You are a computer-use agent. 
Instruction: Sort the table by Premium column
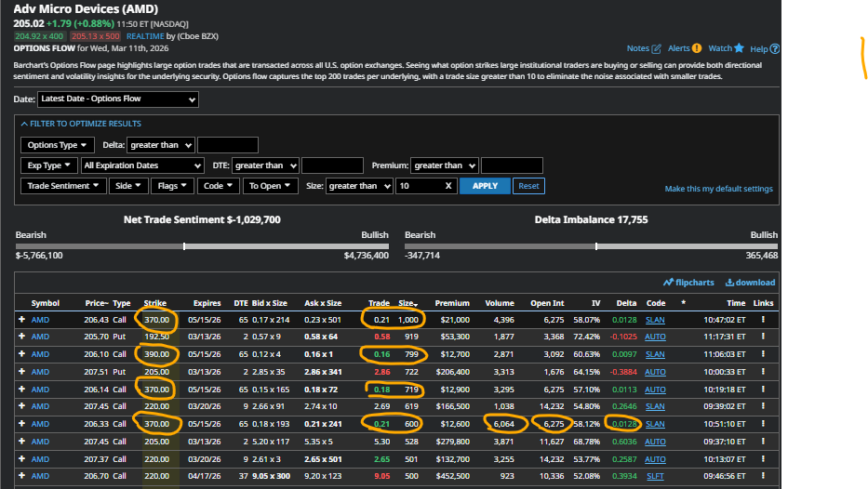452,303
